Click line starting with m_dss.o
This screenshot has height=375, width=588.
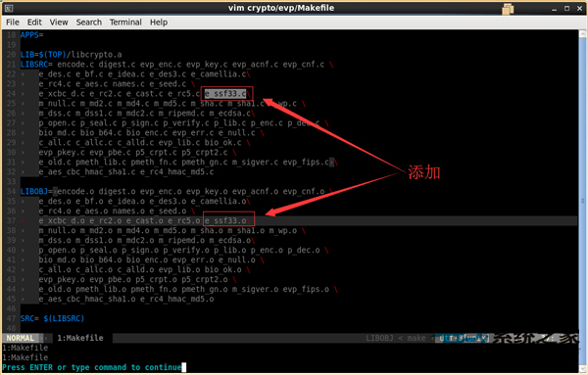coord(146,240)
